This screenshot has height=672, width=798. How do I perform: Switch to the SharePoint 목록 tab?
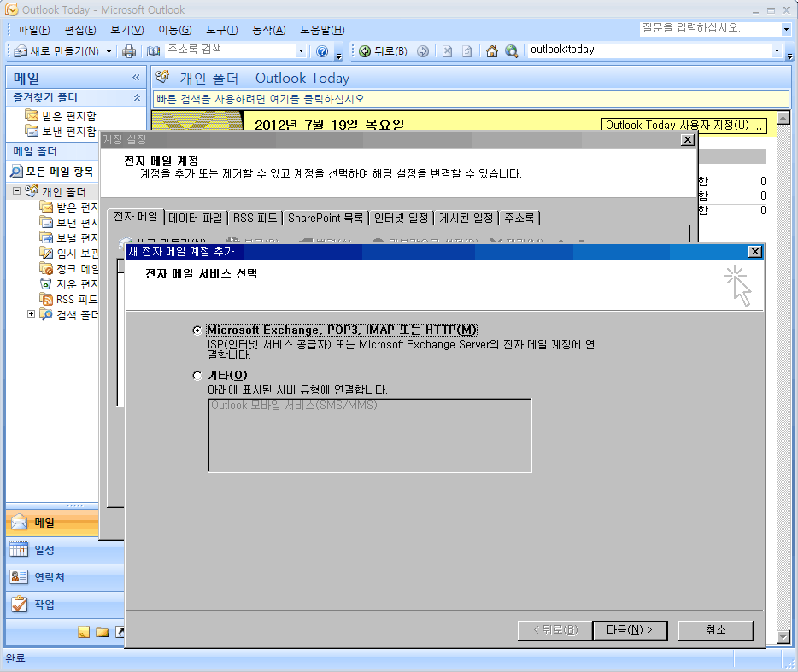click(326, 219)
